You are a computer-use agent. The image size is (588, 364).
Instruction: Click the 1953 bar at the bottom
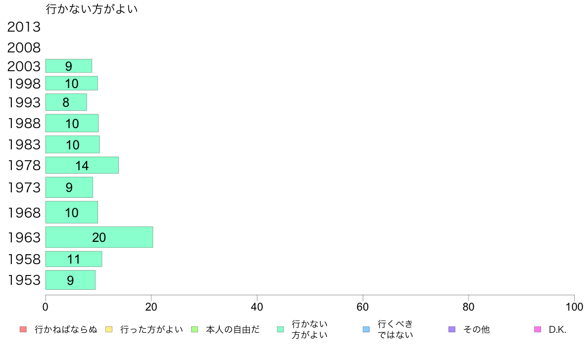pyautogui.click(x=70, y=280)
